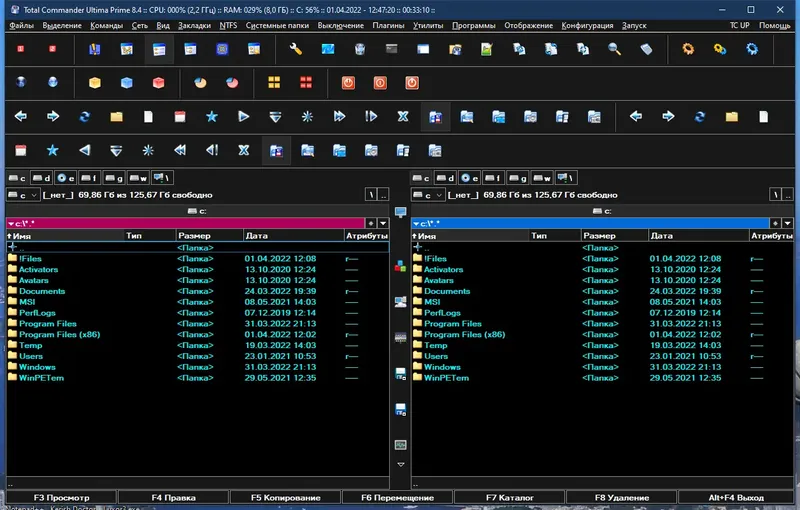Click the red-blue-green cubes icon between the panels
Image resolution: width=800 pixels, height=510 pixels.
[401, 266]
